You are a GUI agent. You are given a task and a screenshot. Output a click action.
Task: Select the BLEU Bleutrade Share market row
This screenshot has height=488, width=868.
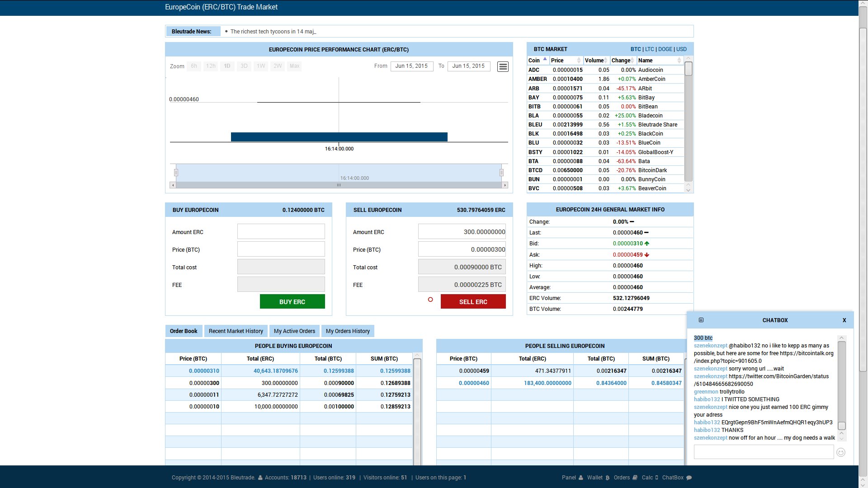click(605, 125)
